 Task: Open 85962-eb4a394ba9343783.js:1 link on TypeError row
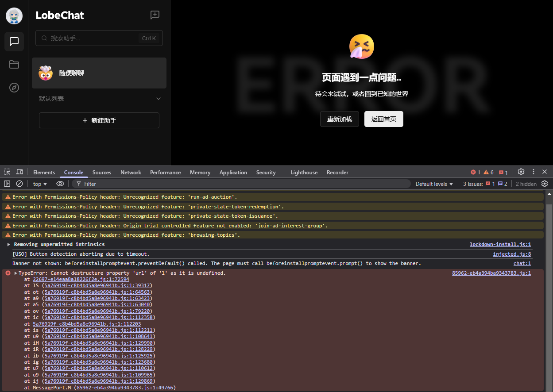point(491,273)
